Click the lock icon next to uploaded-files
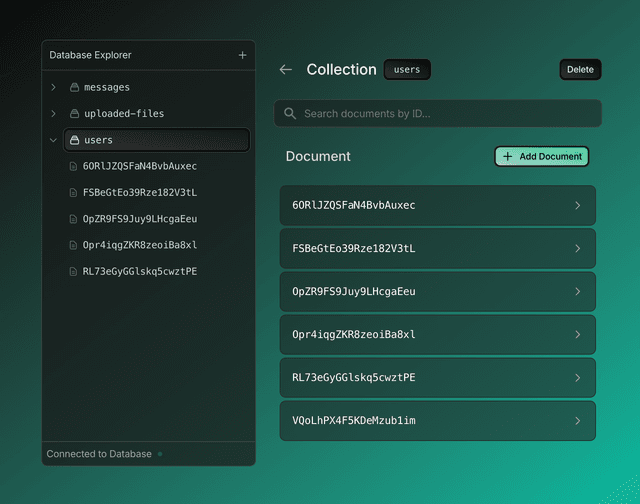 [74, 114]
